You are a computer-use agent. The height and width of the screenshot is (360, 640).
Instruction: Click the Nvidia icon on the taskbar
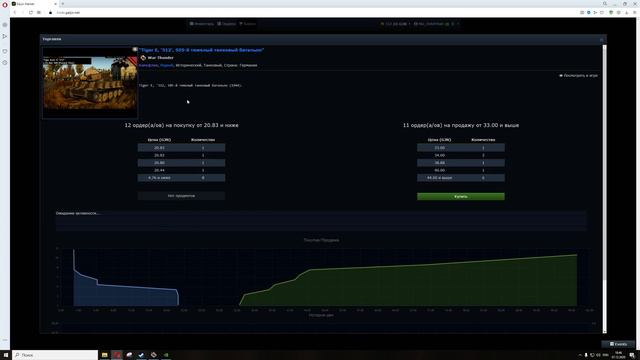[166, 355]
